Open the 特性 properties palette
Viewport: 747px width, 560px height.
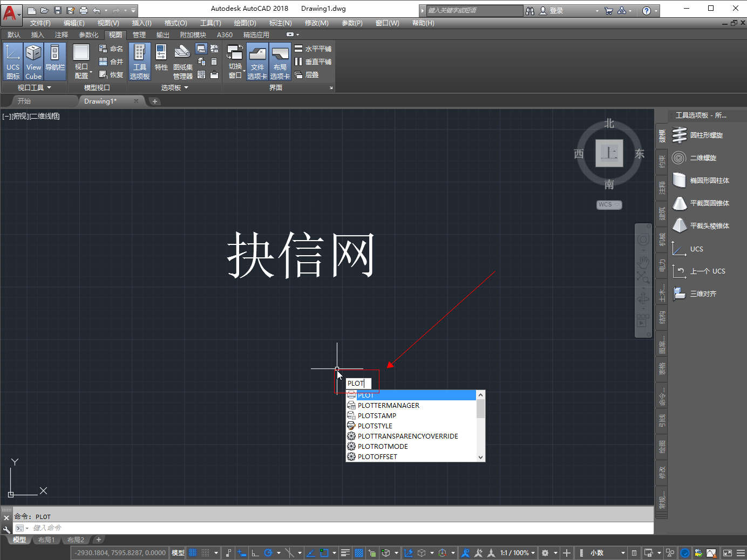click(x=161, y=58)
